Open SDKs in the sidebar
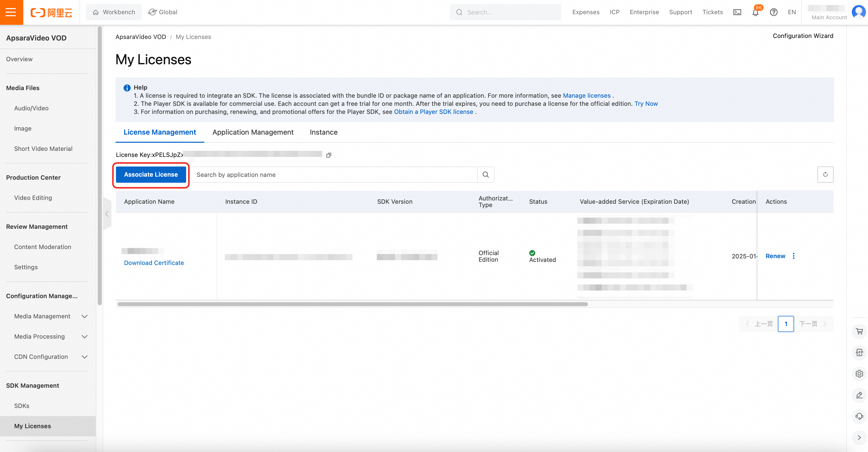 tap(22, 406)
